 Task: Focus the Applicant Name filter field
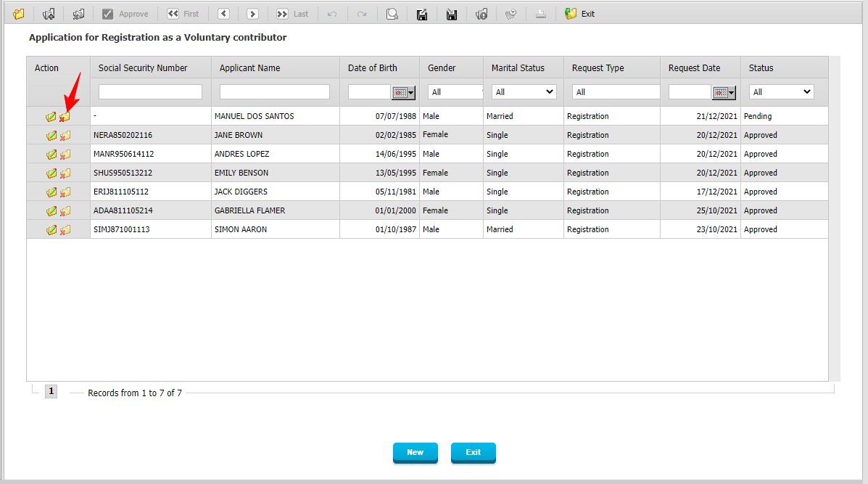(275, 92)
